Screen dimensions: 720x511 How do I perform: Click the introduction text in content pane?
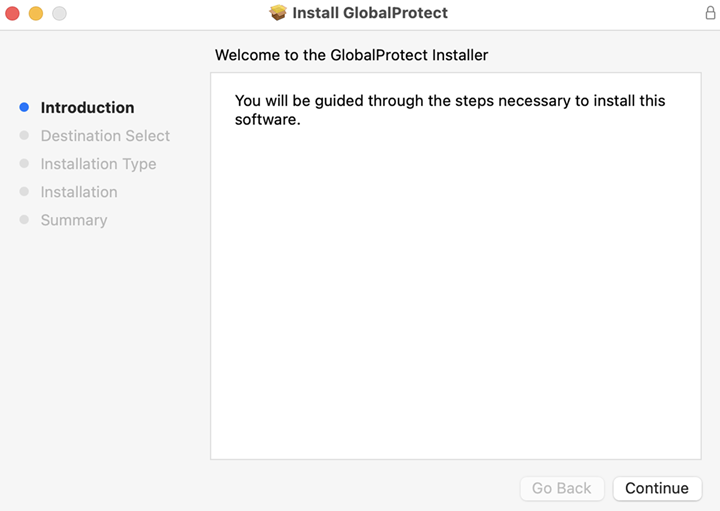449,110
